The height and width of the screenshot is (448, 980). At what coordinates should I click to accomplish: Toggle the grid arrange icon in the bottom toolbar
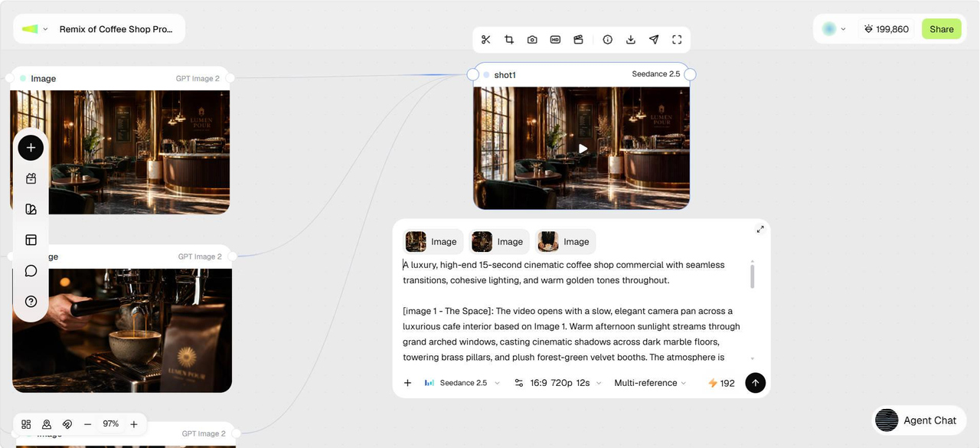click(x=26, y=424)
